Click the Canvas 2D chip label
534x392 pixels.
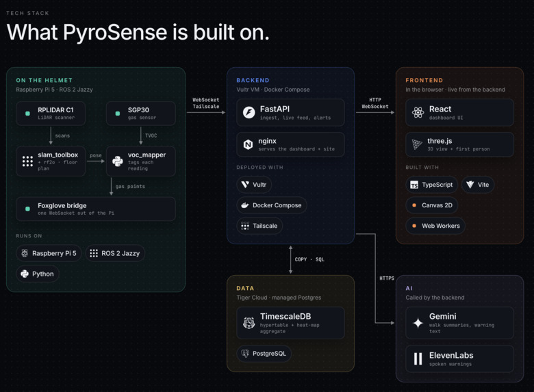coord(437,205)
